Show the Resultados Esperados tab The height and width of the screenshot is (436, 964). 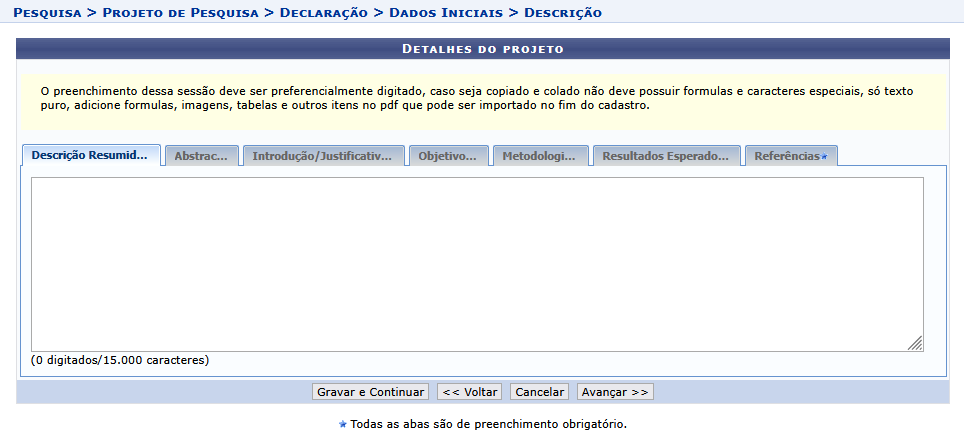666,157
